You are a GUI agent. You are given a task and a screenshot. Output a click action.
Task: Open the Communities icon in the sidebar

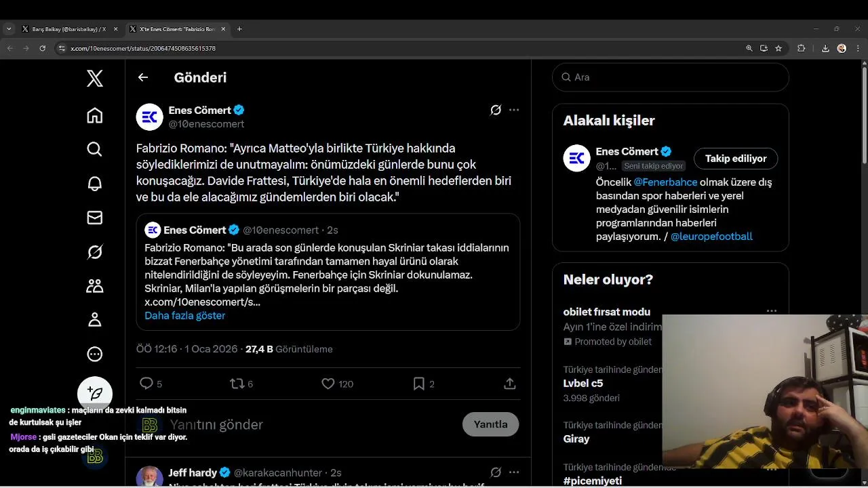click(95, 286)
